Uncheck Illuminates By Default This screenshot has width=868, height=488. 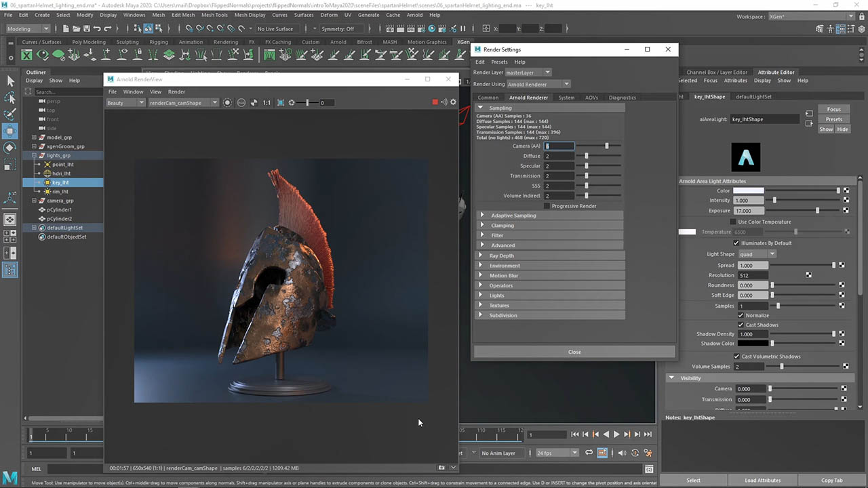(x=737, y=243)
